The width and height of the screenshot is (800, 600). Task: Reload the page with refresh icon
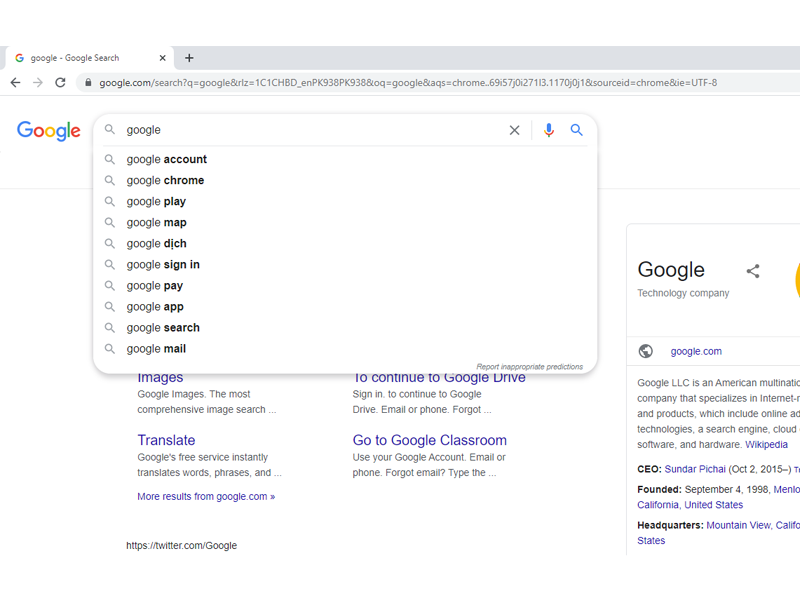pyautogui.click(x=60, y=83)
